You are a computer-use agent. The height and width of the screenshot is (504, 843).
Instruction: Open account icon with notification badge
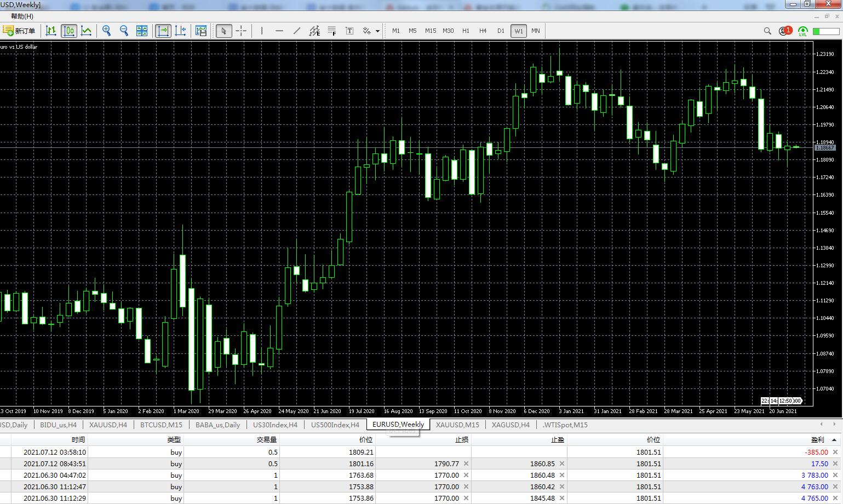[785, 31]
